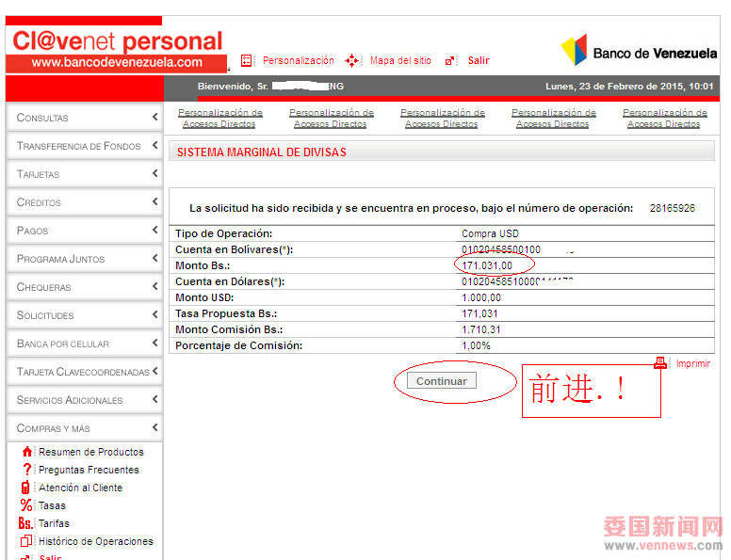Image resolution: width=731 pixels, height=560 pixels.
Task: Click the Monto Bs. value 171.031,00
Action: [x=487, y=265]
